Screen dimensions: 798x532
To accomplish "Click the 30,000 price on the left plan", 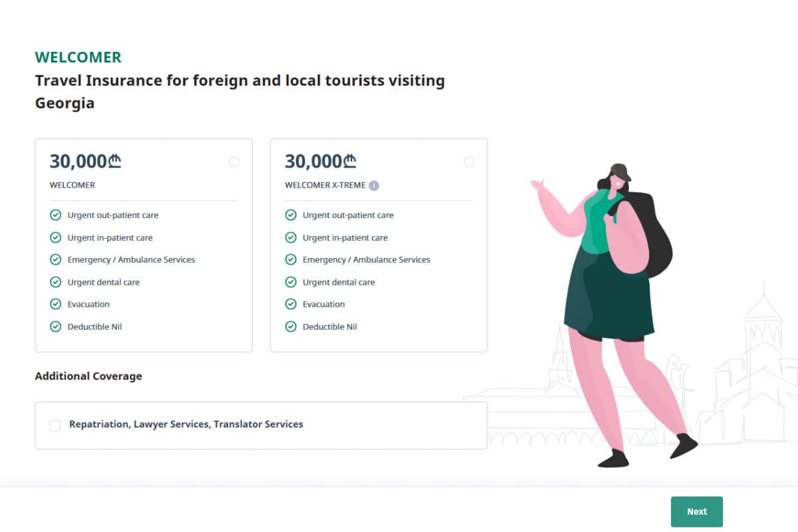I will [x=85, y=161].
